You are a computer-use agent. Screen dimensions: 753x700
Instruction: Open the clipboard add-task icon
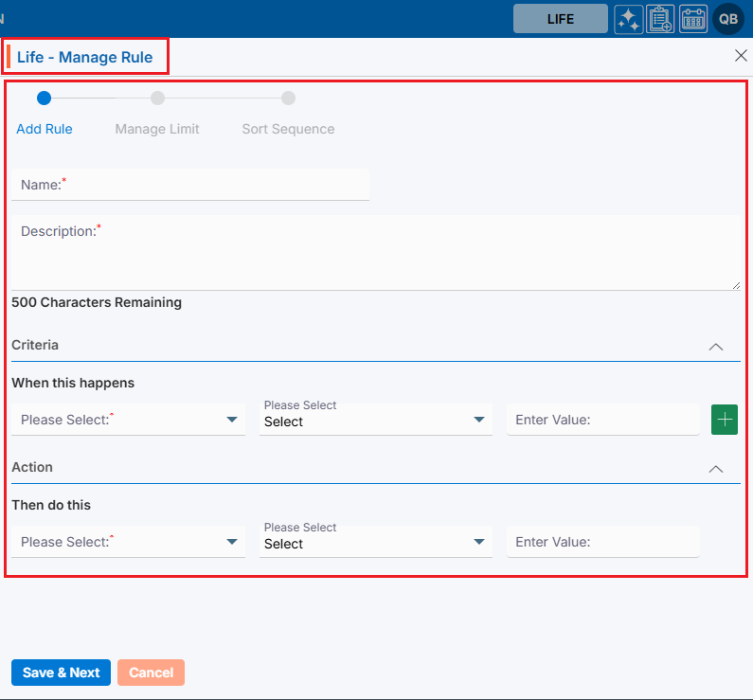point(660,19)
